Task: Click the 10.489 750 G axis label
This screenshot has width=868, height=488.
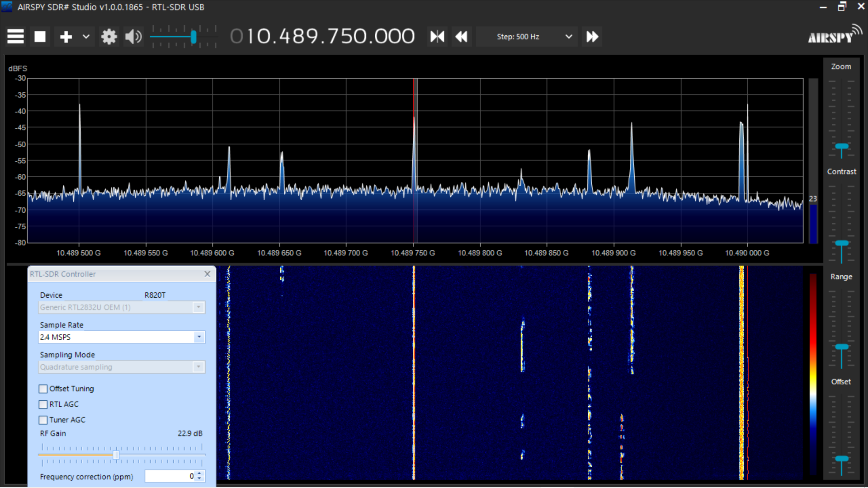Action: 413,253
